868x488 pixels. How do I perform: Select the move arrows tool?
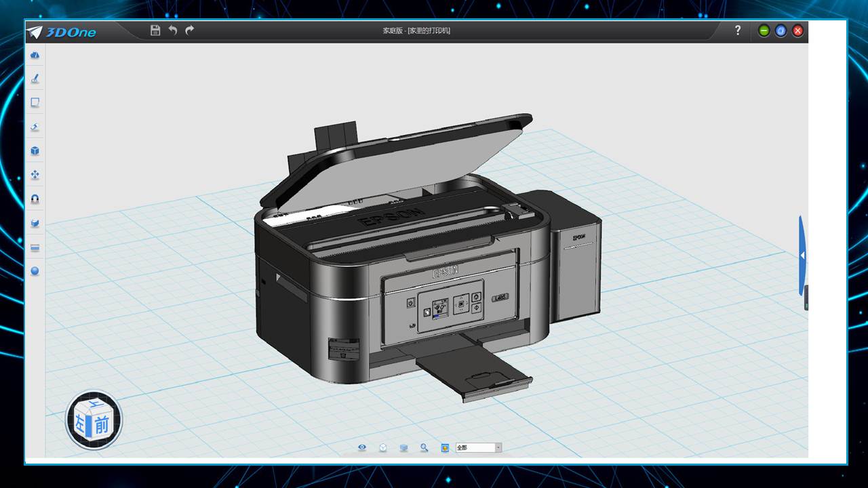(35, 175)
